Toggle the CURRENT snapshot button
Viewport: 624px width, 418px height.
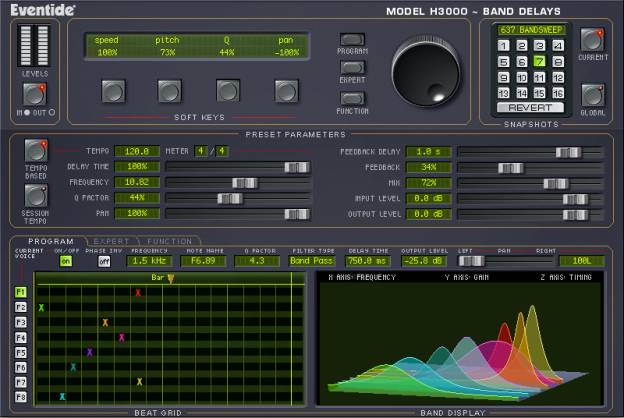pyautogui.click(x=592, y=39)
